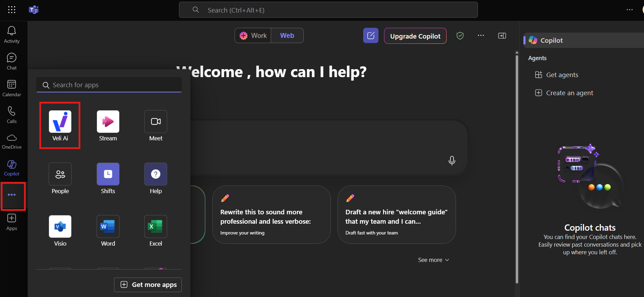Image resolution: width=644 pixels, height=297 pixels.
Task: Click the Upgrade Copilot button
Action: [415, 36]
